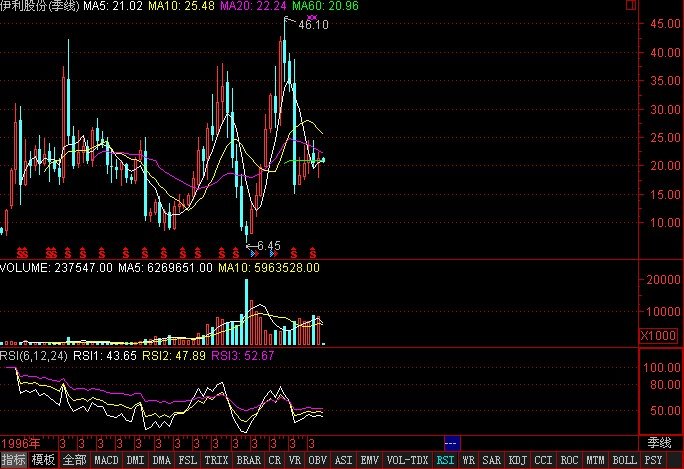This screenshot has height=469, width=684.
Task: Switch to the MACD indicator tab
Action: (105, 461)
